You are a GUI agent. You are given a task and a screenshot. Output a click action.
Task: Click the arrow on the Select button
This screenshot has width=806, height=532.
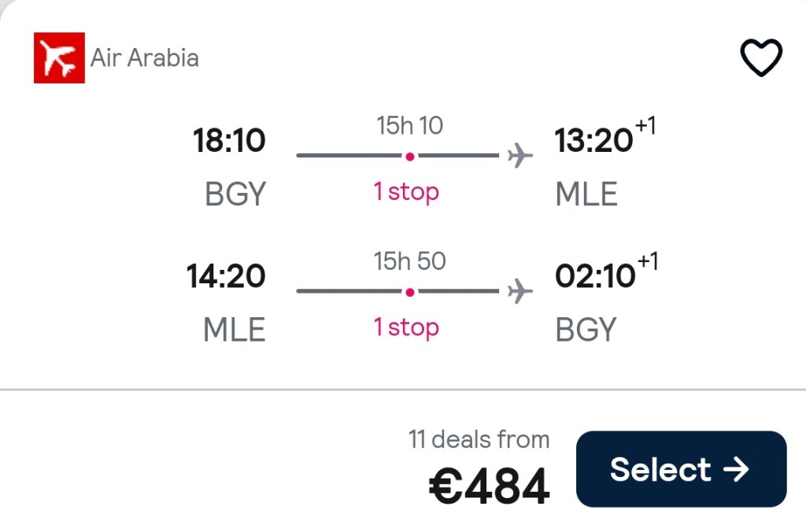coord(736,469)
